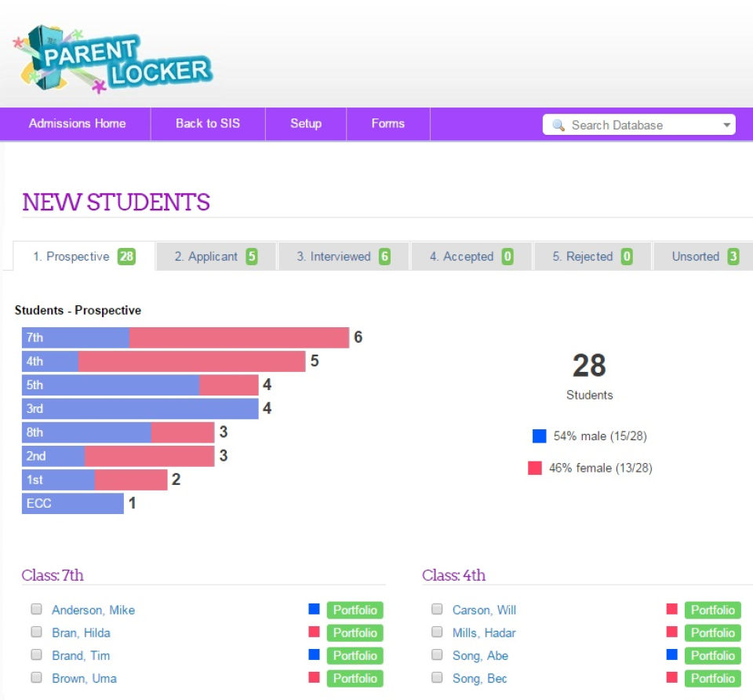
Task: Open the Song, Bec student link
Action: tap(479, 678)
